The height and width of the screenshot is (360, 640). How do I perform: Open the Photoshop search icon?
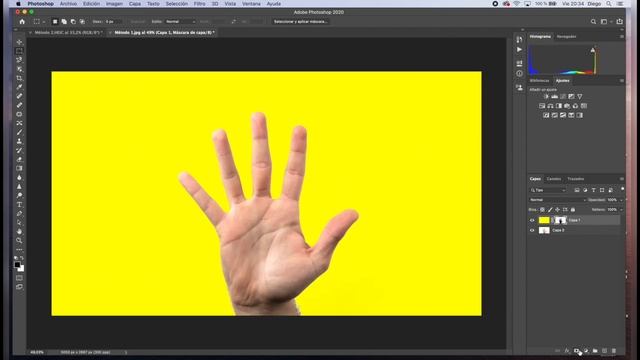click(x=593, y=22)
